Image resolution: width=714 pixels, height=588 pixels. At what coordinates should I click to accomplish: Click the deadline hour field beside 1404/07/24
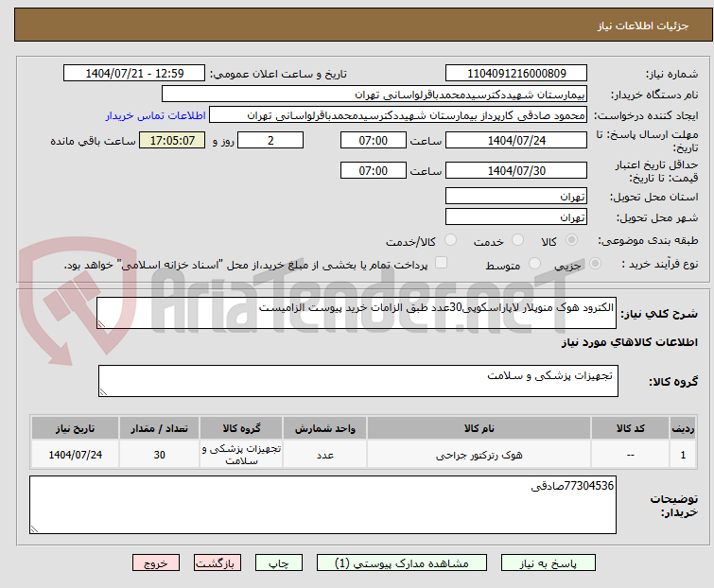point(373,140)
